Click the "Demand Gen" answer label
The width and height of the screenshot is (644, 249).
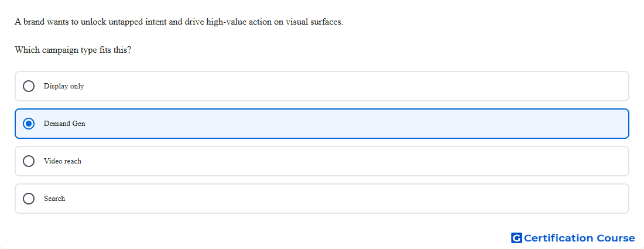point(64,124)
